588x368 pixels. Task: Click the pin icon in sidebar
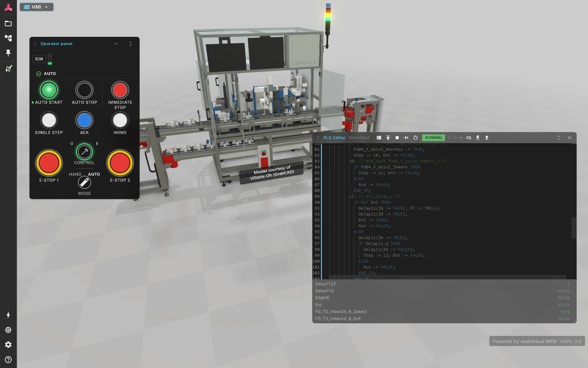pos(8,53)
